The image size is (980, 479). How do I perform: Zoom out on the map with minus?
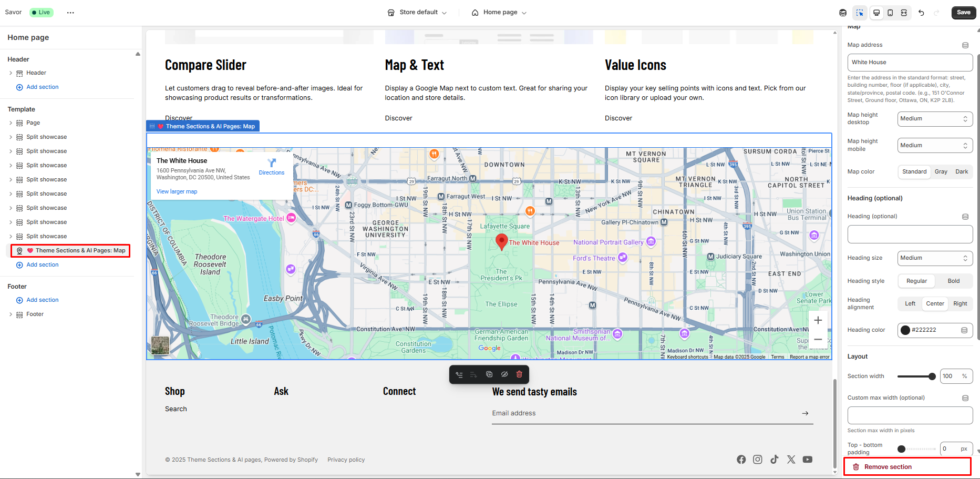tap(818, 340)
